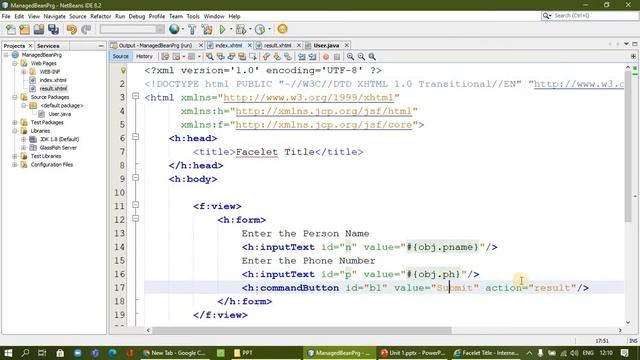Click the red record macro icon

click(x=326, y=57)
